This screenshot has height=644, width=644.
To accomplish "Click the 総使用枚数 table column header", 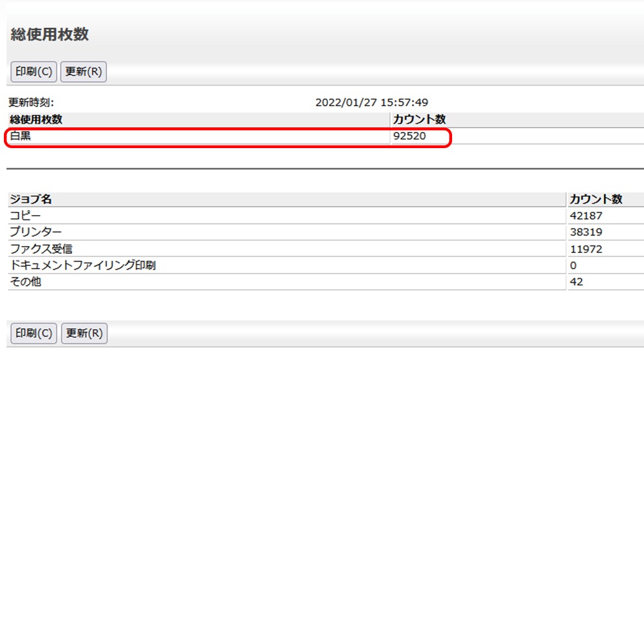I will coord(36,120).
